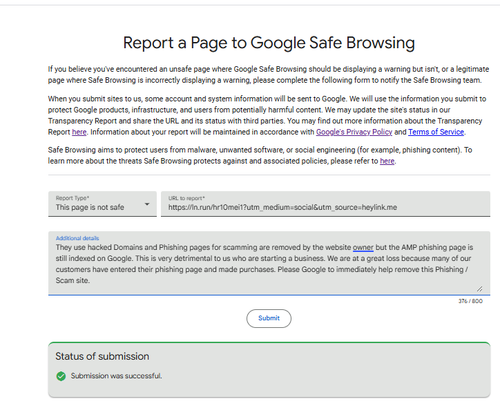Click the 'URL to report' label
This screenshot has height=401, width=500.
(186, 198)
